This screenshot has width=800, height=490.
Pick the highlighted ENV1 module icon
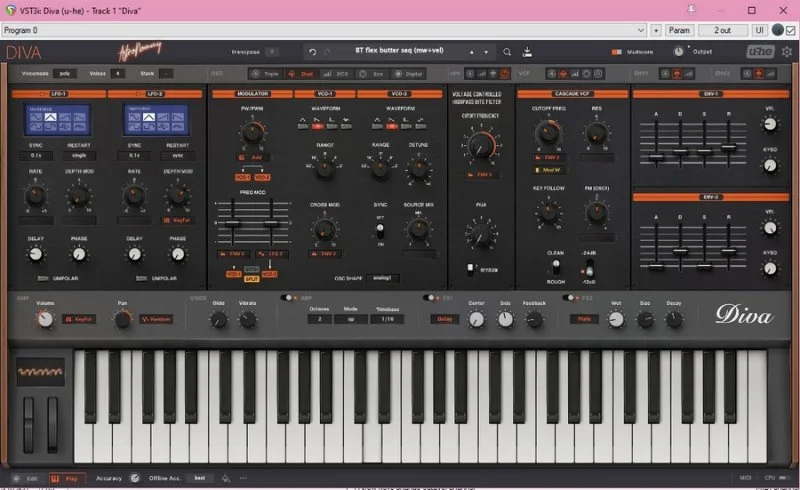coord(677,74)
